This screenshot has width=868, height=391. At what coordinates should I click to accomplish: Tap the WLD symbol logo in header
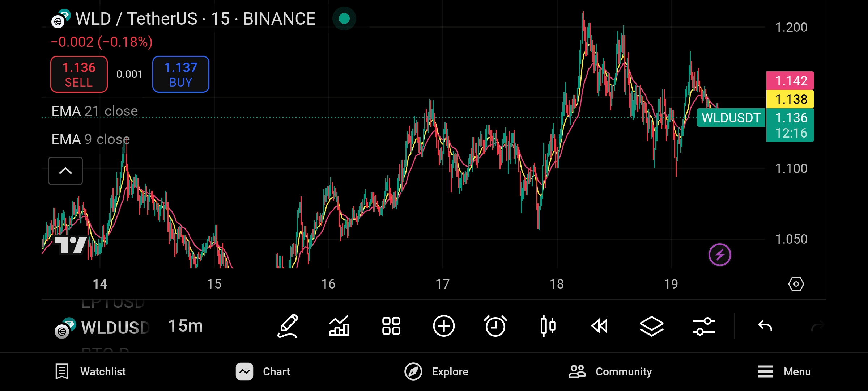(x=61, y=19)
